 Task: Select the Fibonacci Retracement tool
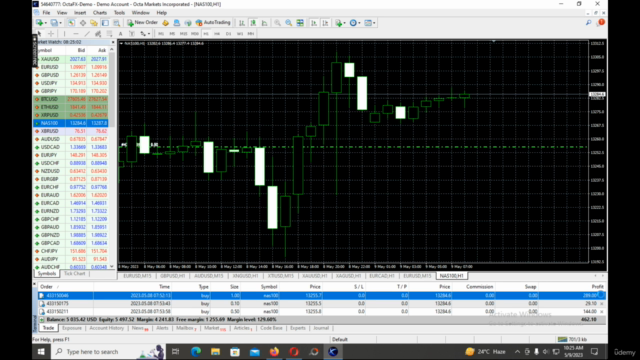point(109,34)
